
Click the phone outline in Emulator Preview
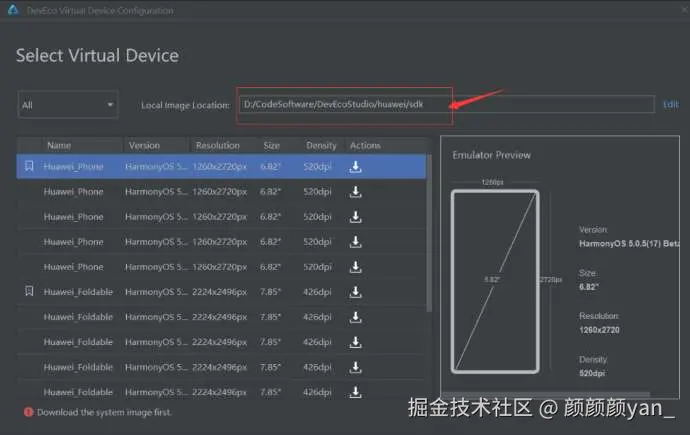click(x=495, y=281)
